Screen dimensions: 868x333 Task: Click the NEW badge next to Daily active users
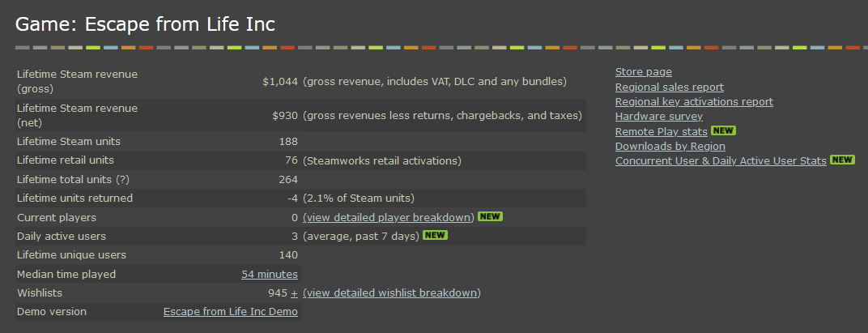pyautogui.click(x=435, y=235)
